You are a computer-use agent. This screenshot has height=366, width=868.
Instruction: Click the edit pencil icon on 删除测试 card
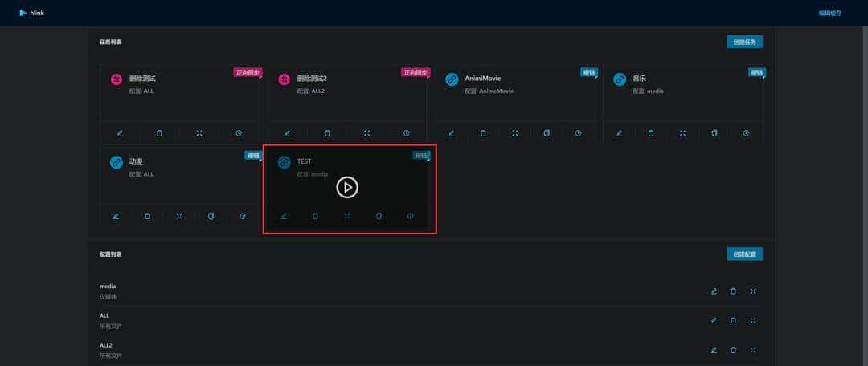coord(120,133)
